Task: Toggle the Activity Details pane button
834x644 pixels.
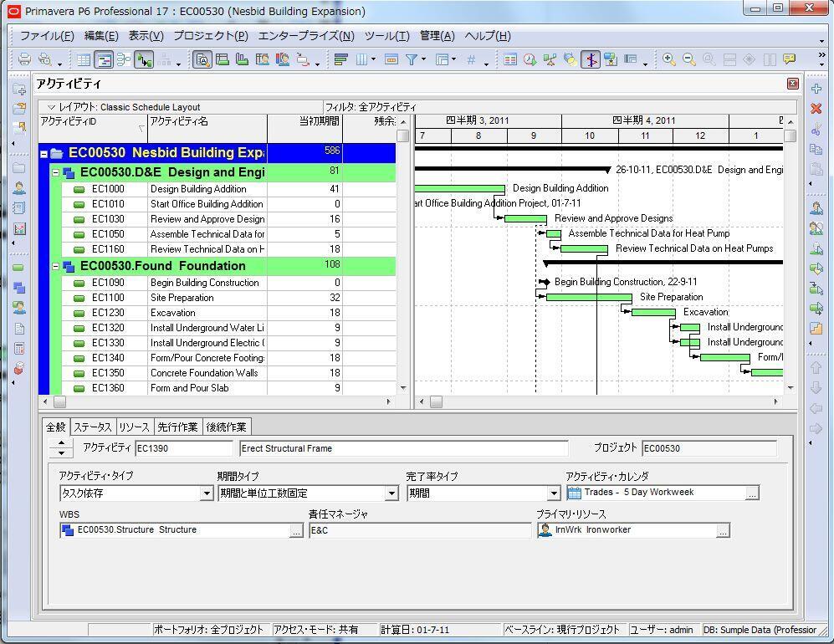Action: pos(202,59)
